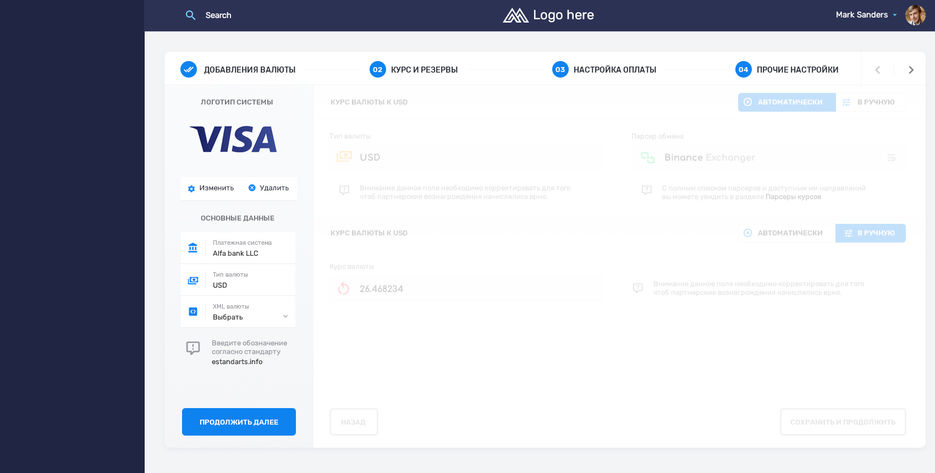935x473 pixels.
Task: Click the refresh icon beside 26.468234
Action: click(343, 289)
